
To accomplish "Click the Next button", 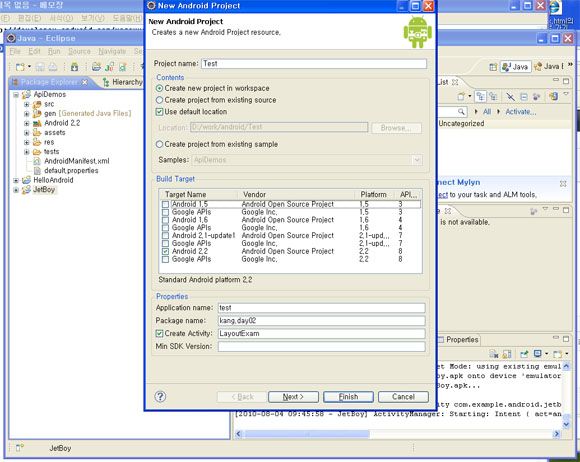I will [x=293, y=397].
